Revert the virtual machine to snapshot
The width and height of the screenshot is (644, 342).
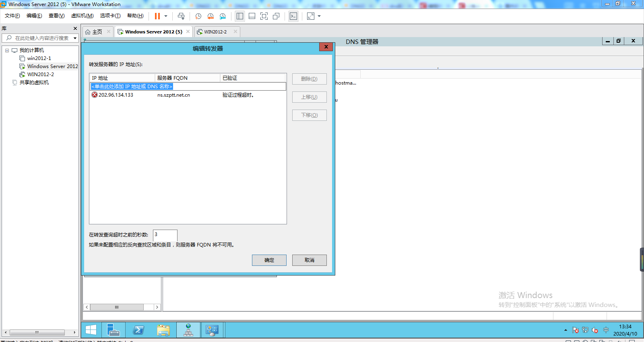pyautogui.click(x=211, y=16)
